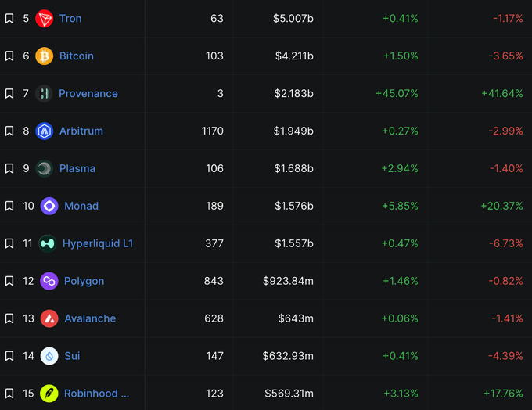Bookmark the Arbitrum chain row
The width and height of the screenshot is (532, 410).
(x=9, y=131)
